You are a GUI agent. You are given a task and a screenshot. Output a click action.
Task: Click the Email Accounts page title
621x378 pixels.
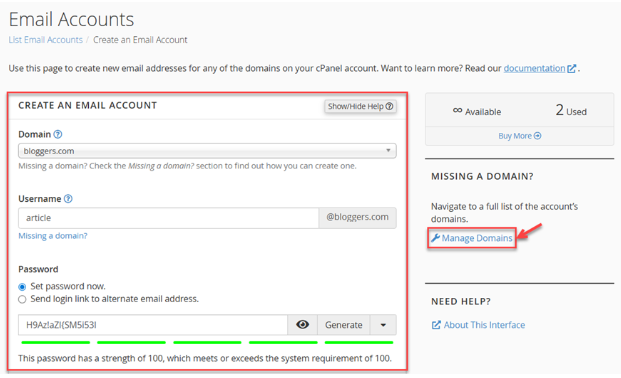click(71, 19)
